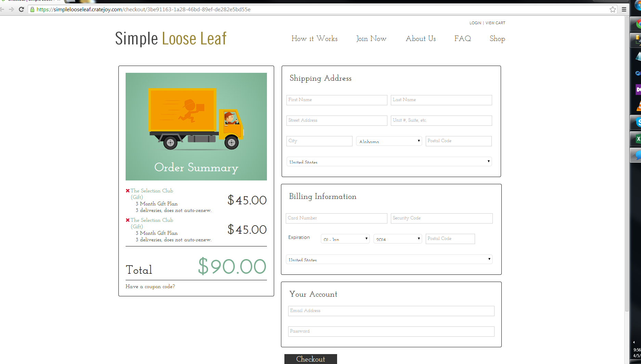The height and width of the screenshot is (364, 641).
Task: Click the shipping Postal Code field
Action: [x=459, y=141]
